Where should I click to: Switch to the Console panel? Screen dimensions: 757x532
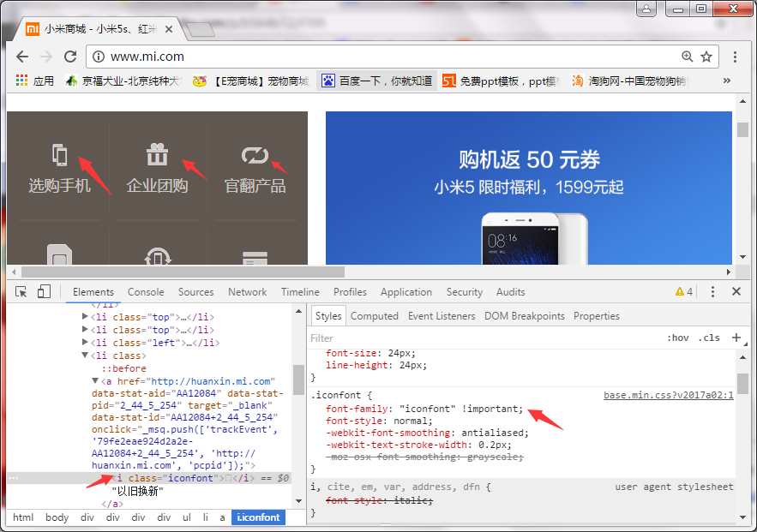click(x=146, y=292)
